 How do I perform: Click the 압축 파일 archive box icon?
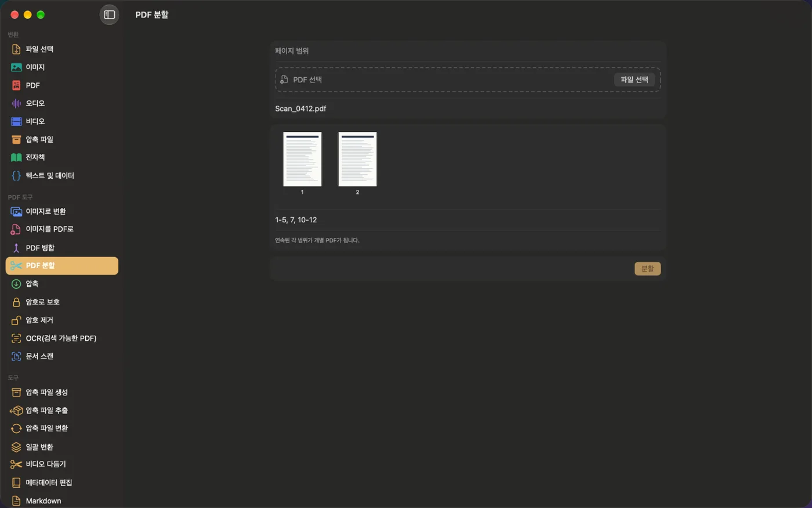[16, 139]
